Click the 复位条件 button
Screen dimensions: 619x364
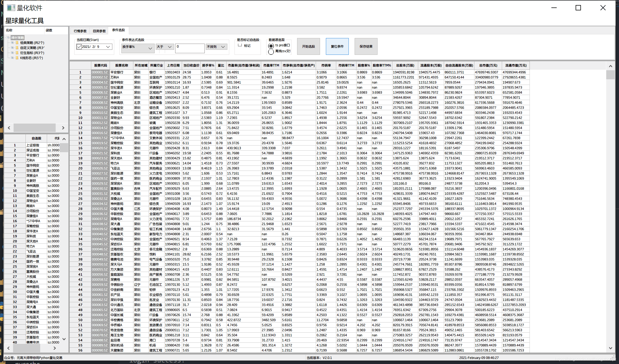pos(337,47)
